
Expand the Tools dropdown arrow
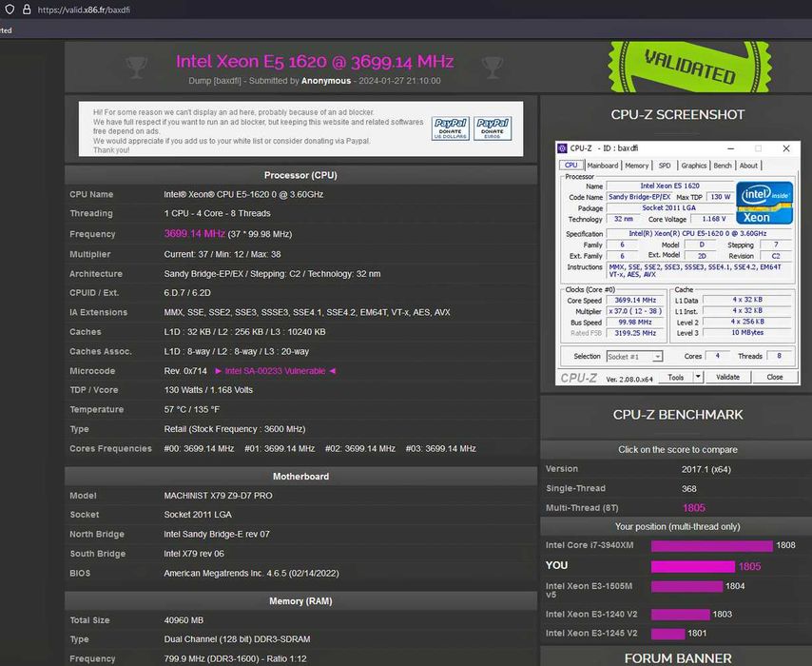click(x=698, y=378)
